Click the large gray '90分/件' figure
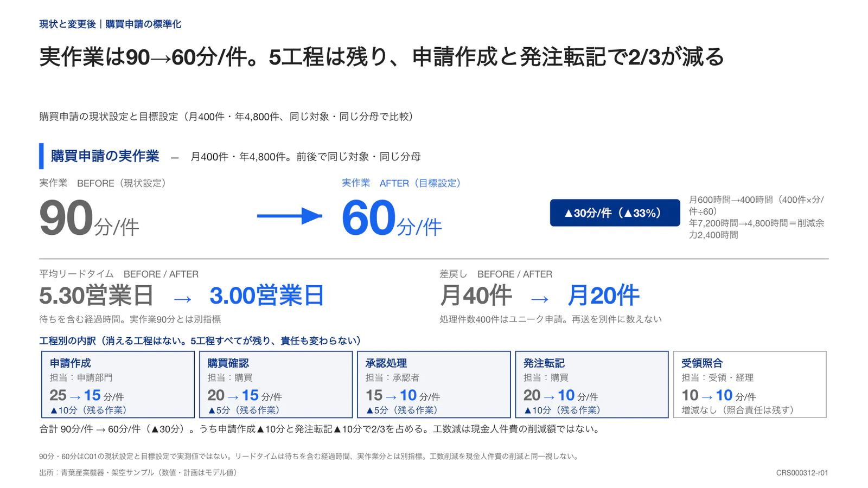Screen dimensions: 868x488 coord(89,219)
